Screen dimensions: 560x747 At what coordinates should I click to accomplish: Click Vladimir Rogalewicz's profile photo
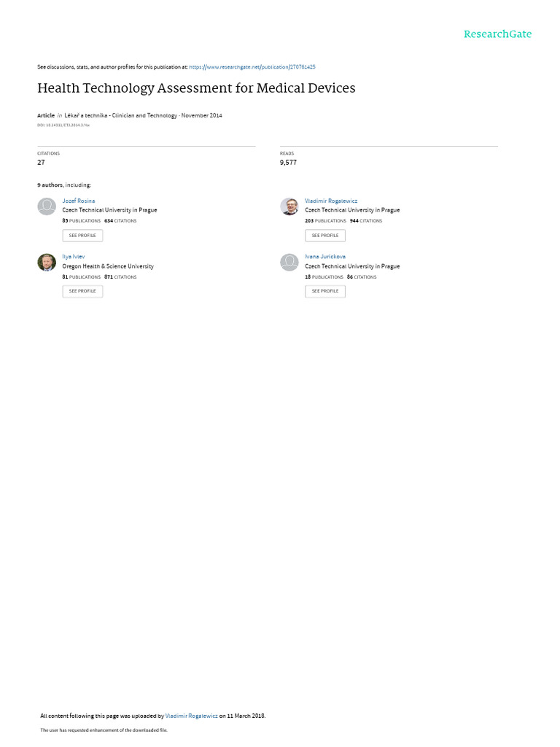pyautogui.click(x=289, y=206)
